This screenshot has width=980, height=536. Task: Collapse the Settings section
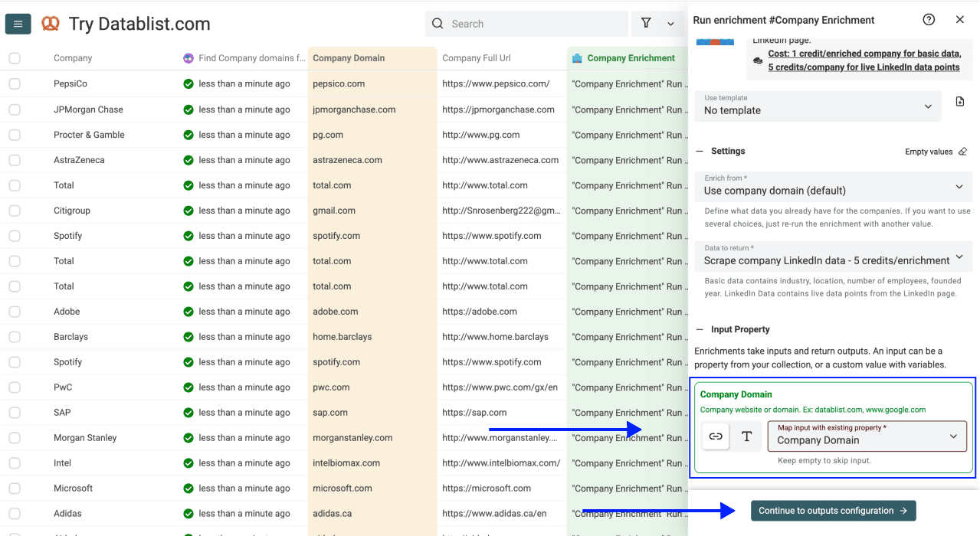(x=700, y=151)
